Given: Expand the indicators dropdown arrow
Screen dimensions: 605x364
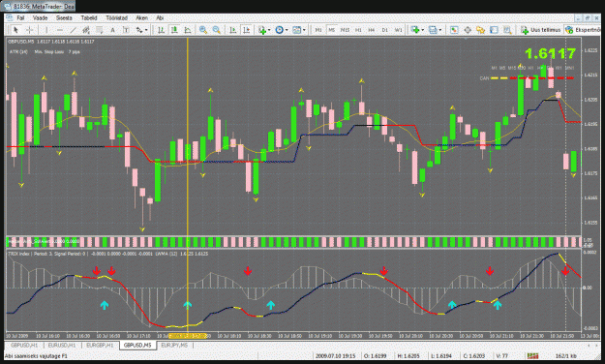Looking at the screenshot, I should (269, 30).
